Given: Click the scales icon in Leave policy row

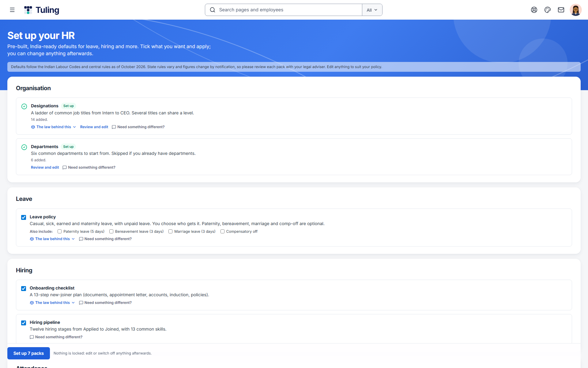Looking at the screenshot, I should pos(32,239).
